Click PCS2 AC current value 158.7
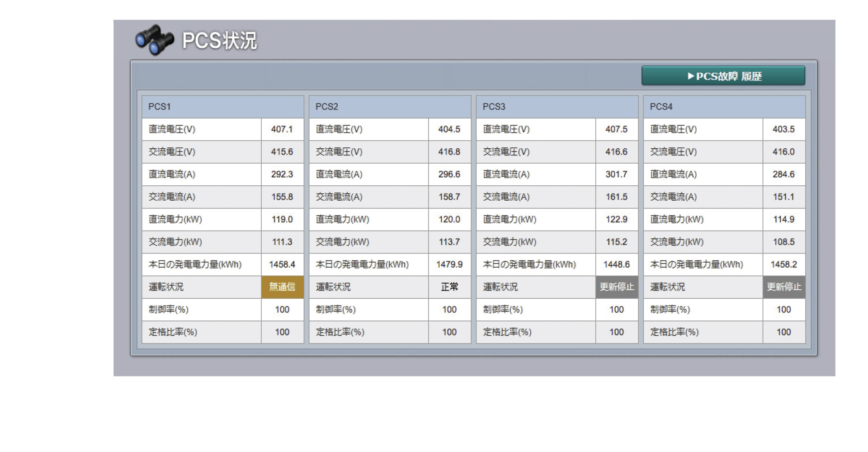Image resolution: width=868 pixels, height=452 pixels. 449,197
